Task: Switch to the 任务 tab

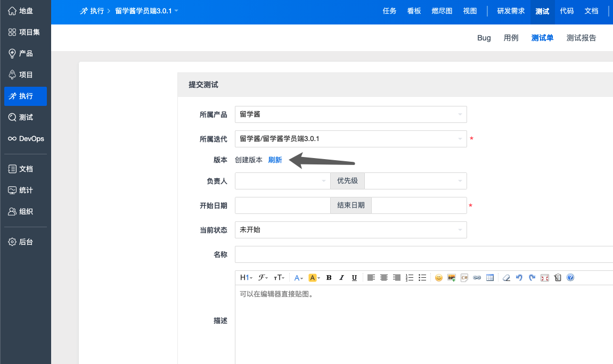Action: point(389,11)
